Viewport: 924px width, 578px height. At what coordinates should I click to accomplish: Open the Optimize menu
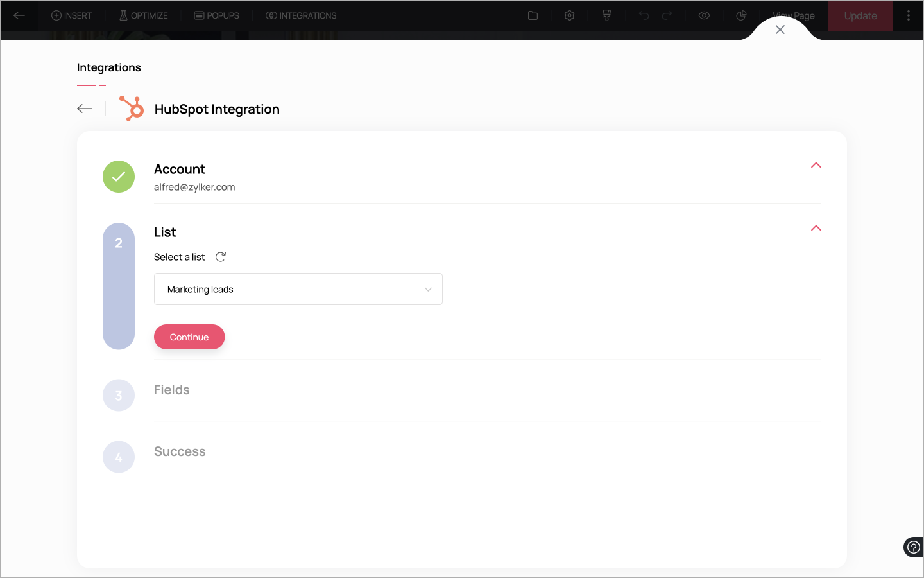144,15
